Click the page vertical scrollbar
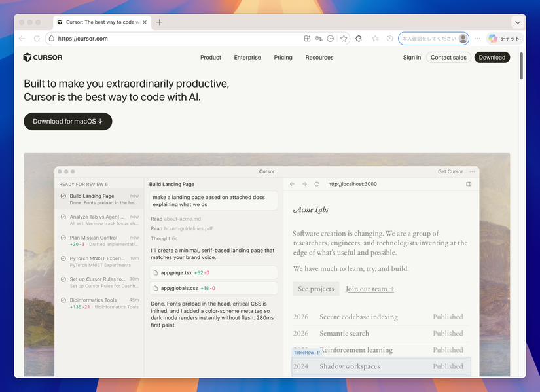This screenshot has height=392, width=540. [522, 66]
